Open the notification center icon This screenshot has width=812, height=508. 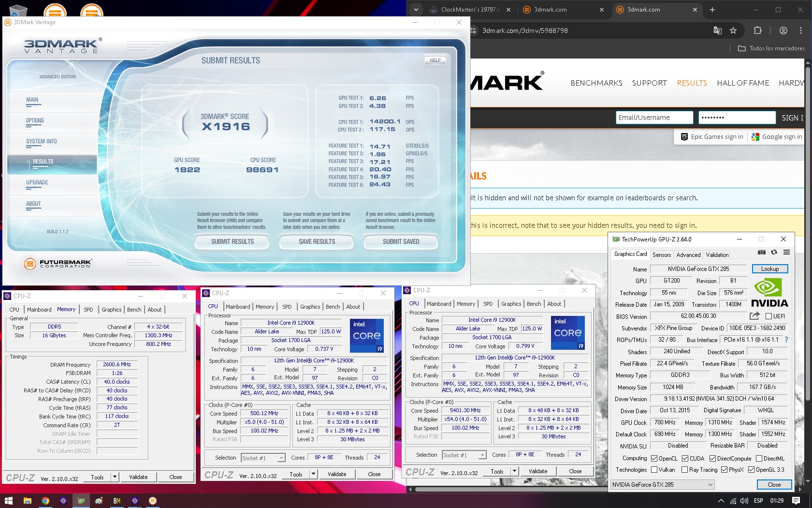tap(796, 501)
